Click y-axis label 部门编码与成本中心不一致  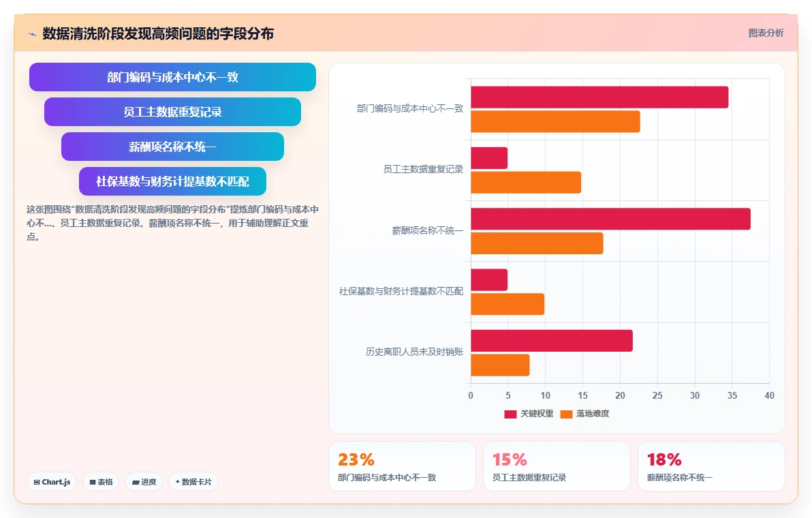pyautogui.click(x=410, y=109)
